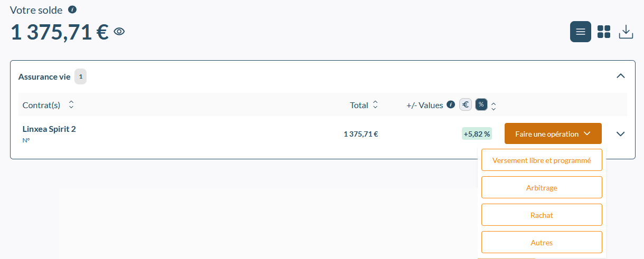
Task: Switch to list view layout
Action: (x=581, y=32)
